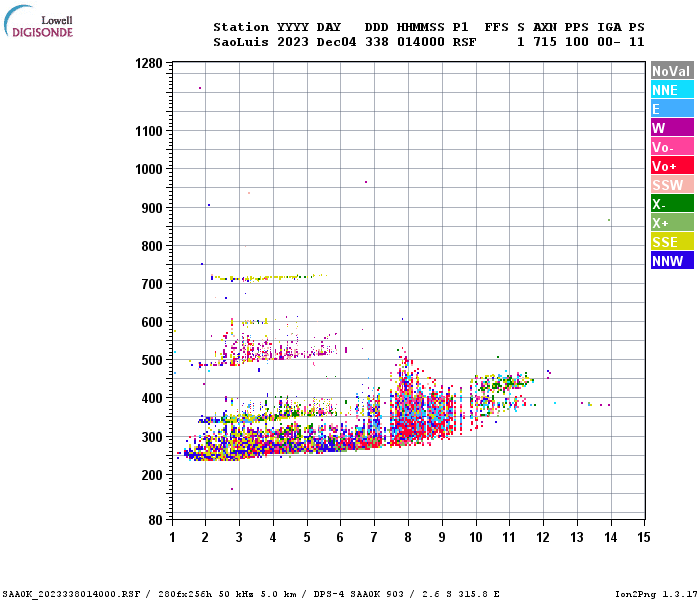Viewport: 700px width, 600px height.
Task: Click the time value 014000
Action: 421,42
